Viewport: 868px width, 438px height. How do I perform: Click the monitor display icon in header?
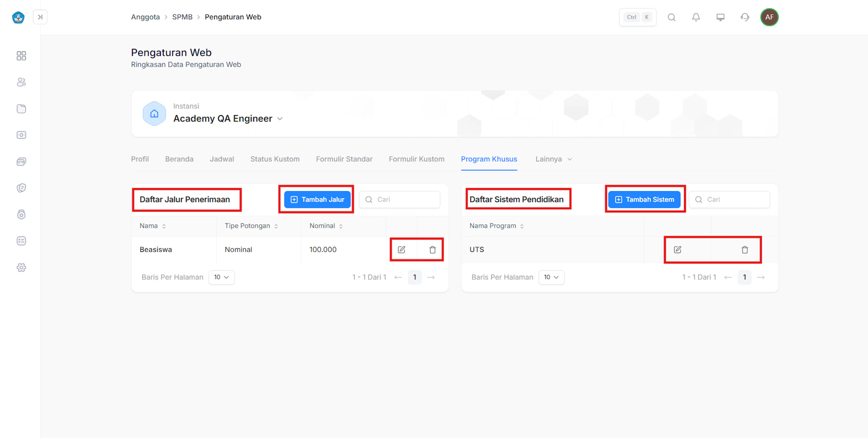tap(720, 17)
